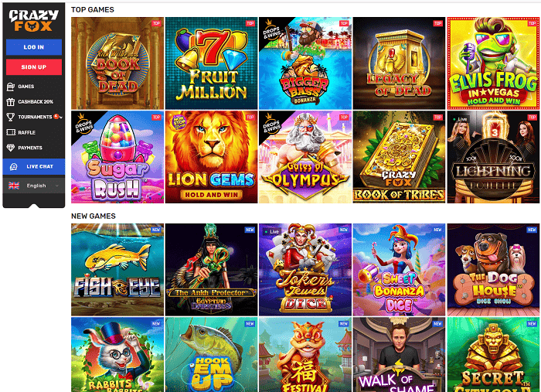Click the Tournaments trophy icon
541x392 pixels.
[x=11, y=117]
